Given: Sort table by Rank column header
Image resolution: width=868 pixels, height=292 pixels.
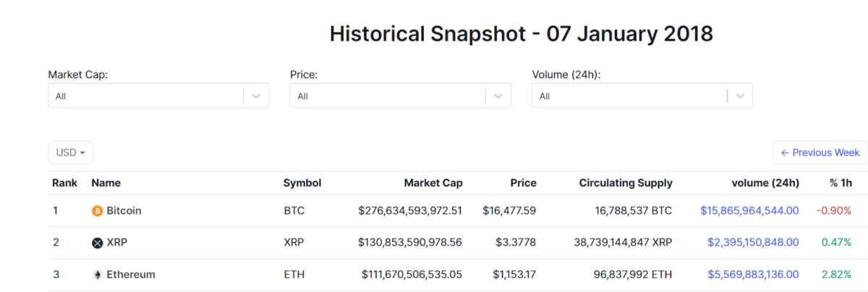Looking at the screenshot, I should [x=64, y=183].
